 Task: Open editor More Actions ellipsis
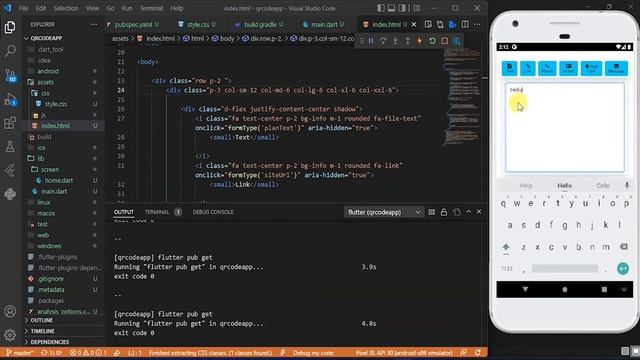[477, 24]
